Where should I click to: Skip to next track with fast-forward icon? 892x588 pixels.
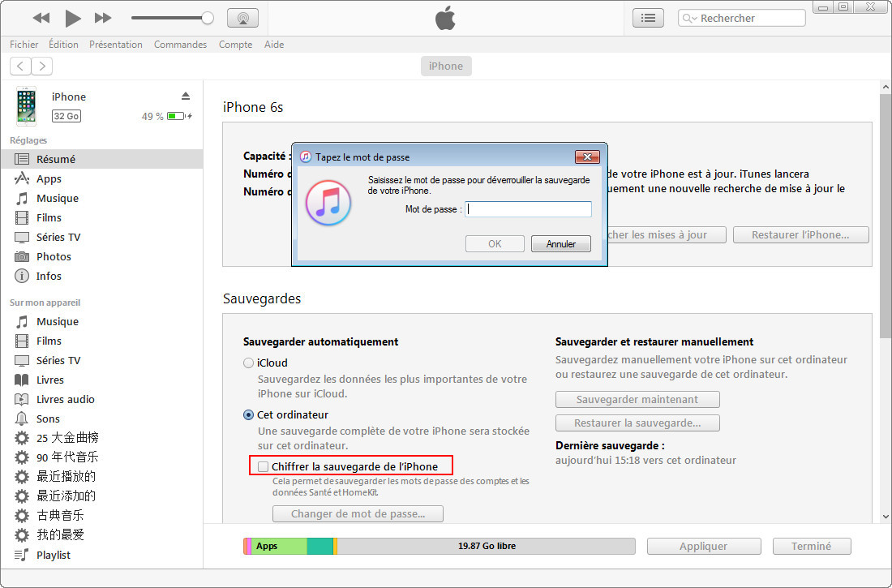(x=103, y=18)
